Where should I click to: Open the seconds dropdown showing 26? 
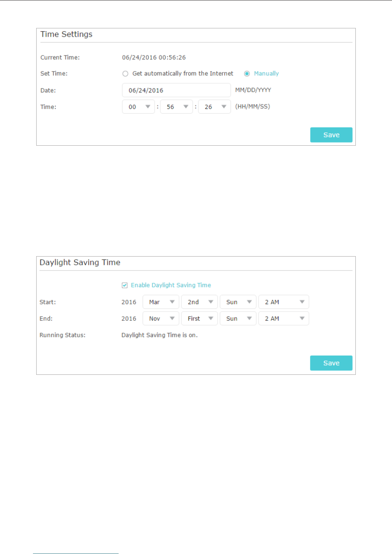(x=214, y=107)
